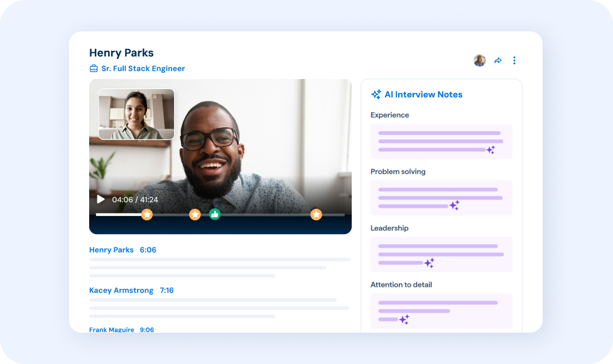This screenshot has height=364, width=613.
Task: Click the briefcase icon beside job title
Action: click(94, 68)
